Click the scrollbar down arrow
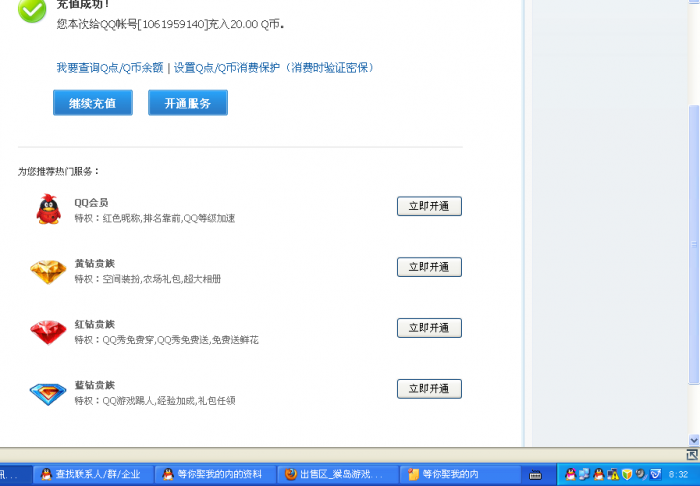Viewport: 700px width, 486px height. pos(694,440)
